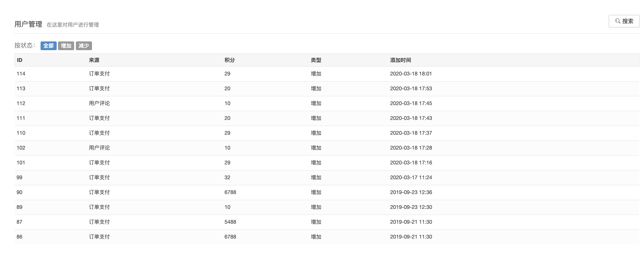
Task: Click the 类型 column header
Action: point(316,60)
